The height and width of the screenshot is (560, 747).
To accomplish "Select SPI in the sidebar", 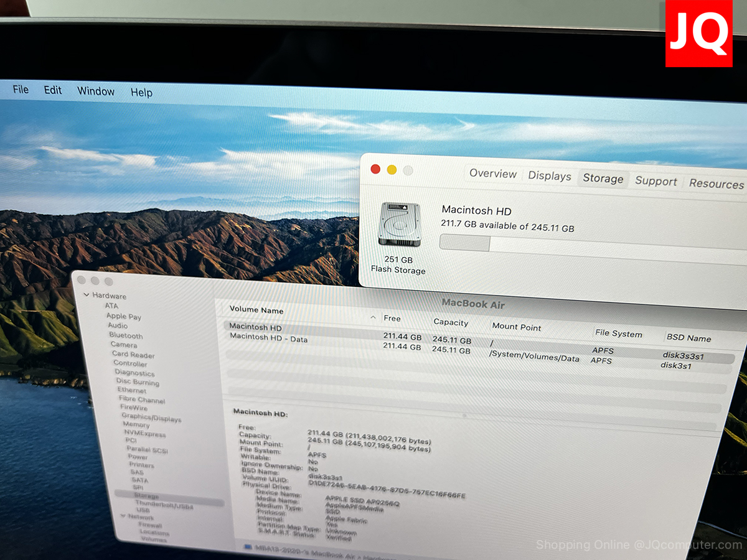I will click(x=138, y=488).
